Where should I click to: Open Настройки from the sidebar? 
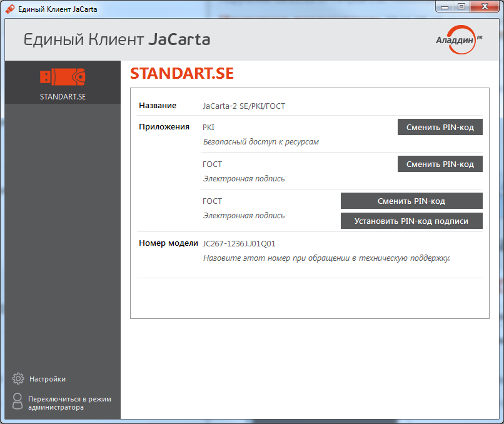[48, 379]
